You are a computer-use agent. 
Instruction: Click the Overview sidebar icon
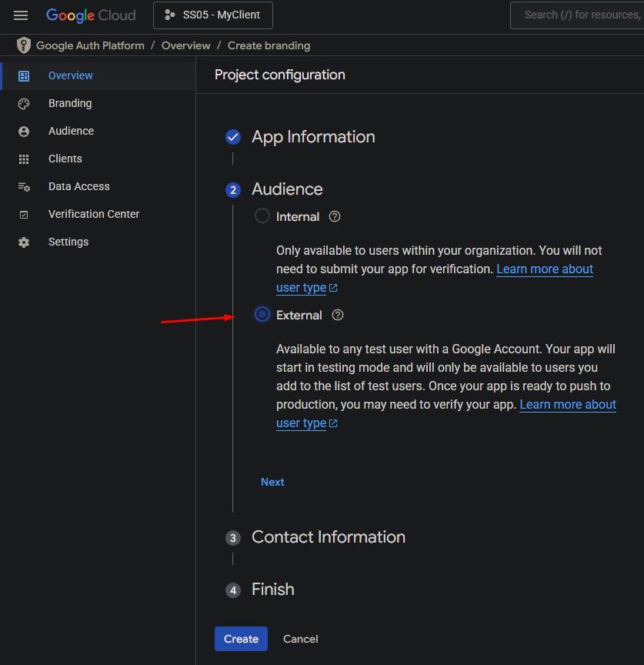pos(24,75)
